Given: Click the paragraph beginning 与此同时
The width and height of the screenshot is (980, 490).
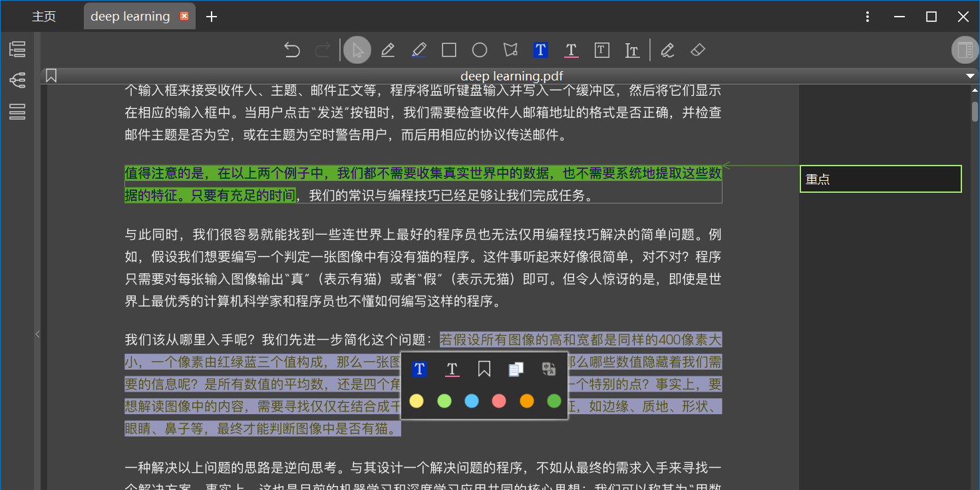Looking at the screenshot, I should [x=423, y=268].
